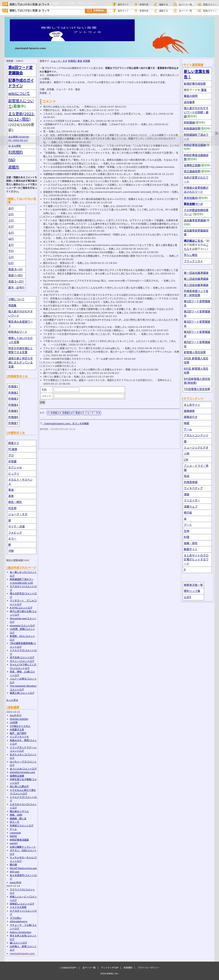
Task: Open アットウィキTOP footer link
Action: click(x=110, y=967)
